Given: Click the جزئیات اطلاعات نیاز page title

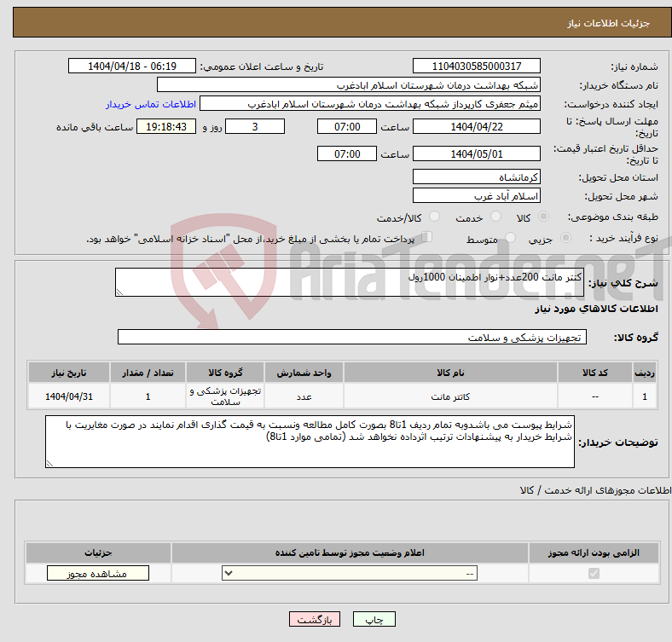Looking at the screenshot, I should point(609,23).
